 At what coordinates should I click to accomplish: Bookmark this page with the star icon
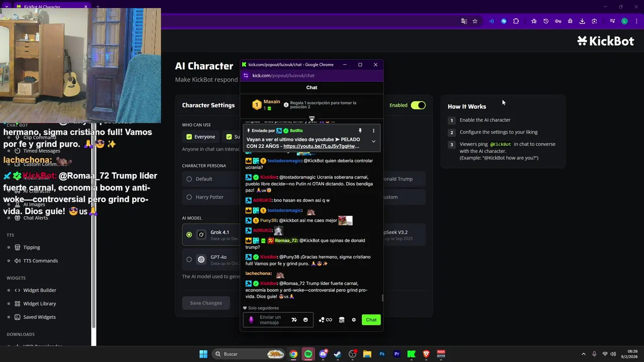[474, 21]
